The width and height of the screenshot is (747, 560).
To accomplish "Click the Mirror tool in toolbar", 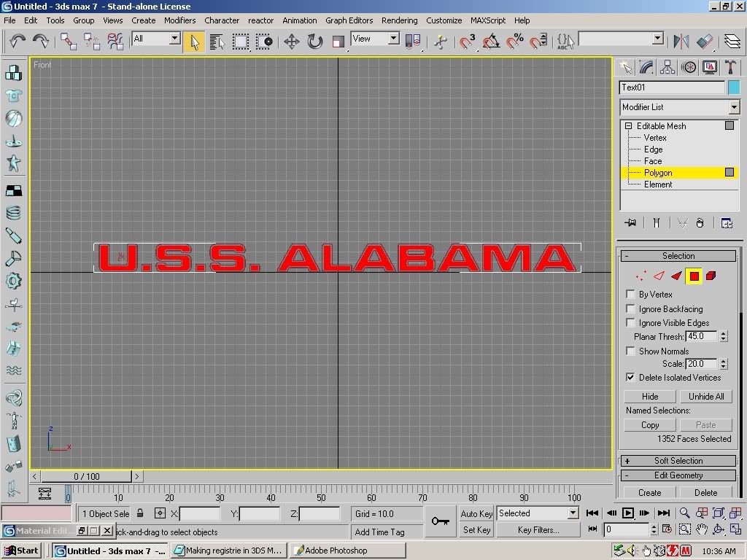I will [x=681, y=42].
